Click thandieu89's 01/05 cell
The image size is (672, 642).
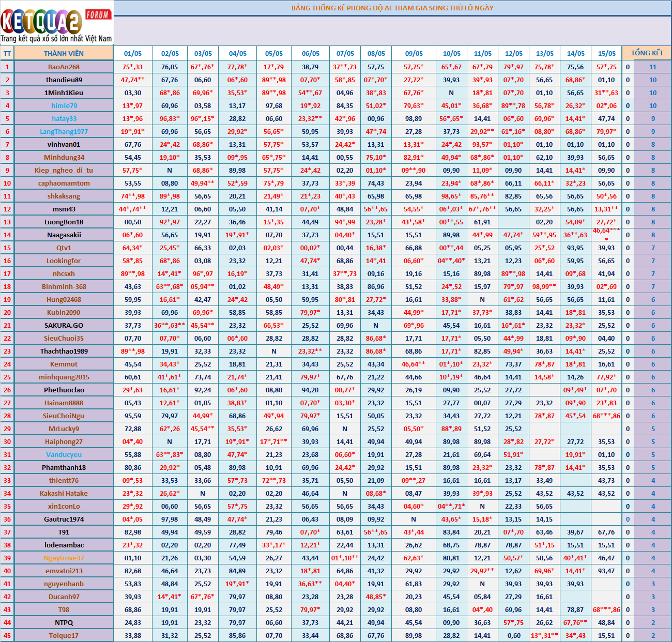pyautogui.click(x=133, y=80)
